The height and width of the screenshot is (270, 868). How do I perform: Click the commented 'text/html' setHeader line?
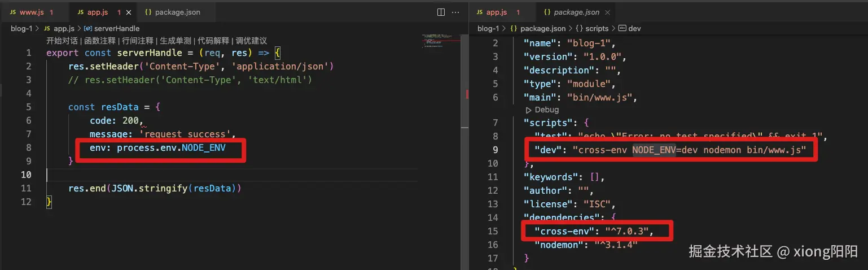(190, 80)
